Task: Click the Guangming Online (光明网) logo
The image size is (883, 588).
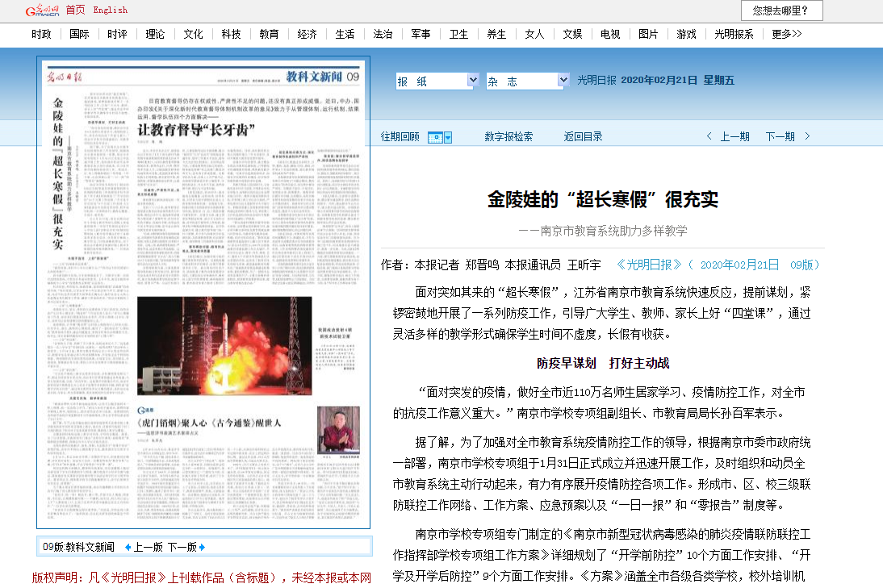Action: [44, 10]
